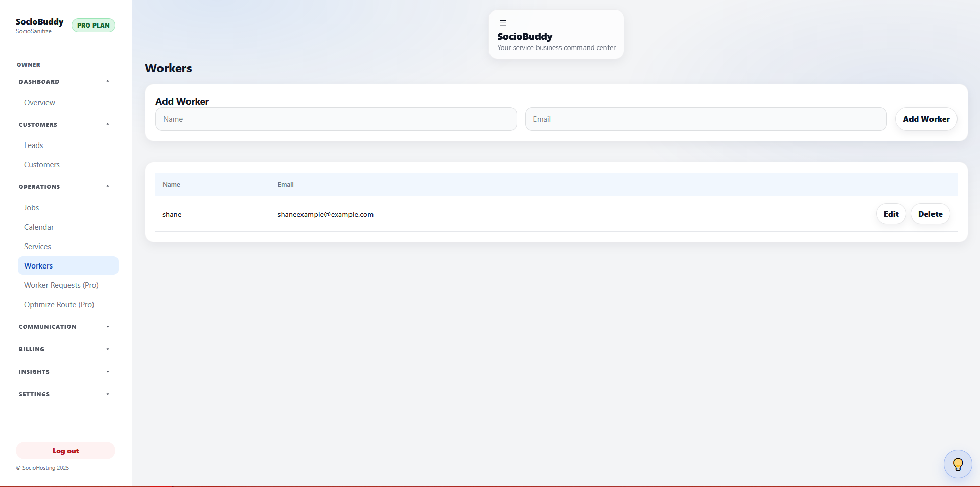Viewport: 980px width, 487px height.
Task: Delete worker shane
Action: 929,214
